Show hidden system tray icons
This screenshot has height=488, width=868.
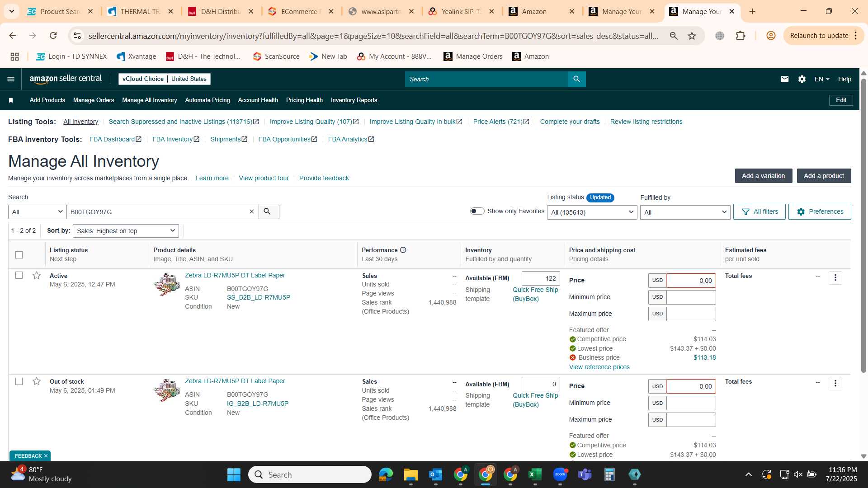point(749,474)
